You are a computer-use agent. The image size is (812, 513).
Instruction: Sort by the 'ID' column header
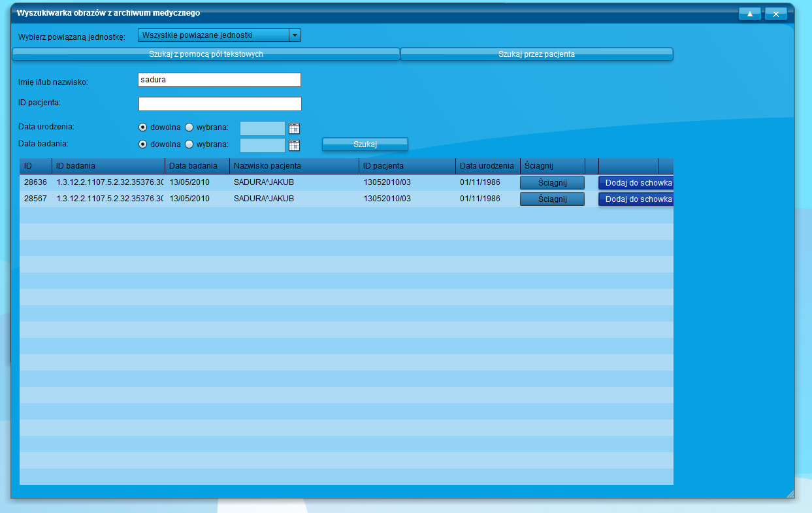(x=35, y=166)
